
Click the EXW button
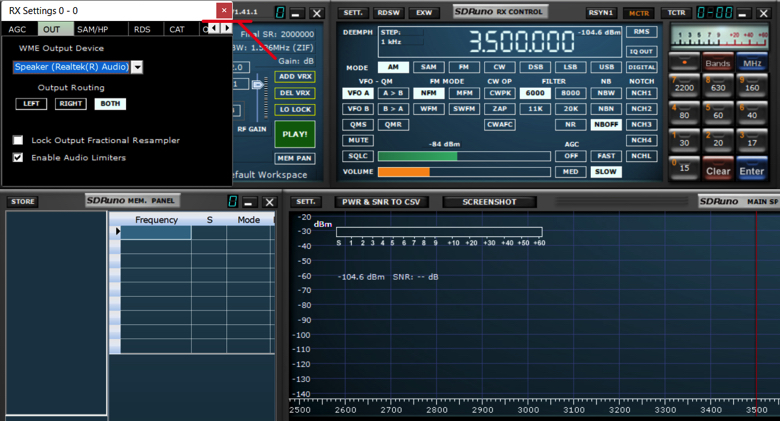(x=424, y=13)
